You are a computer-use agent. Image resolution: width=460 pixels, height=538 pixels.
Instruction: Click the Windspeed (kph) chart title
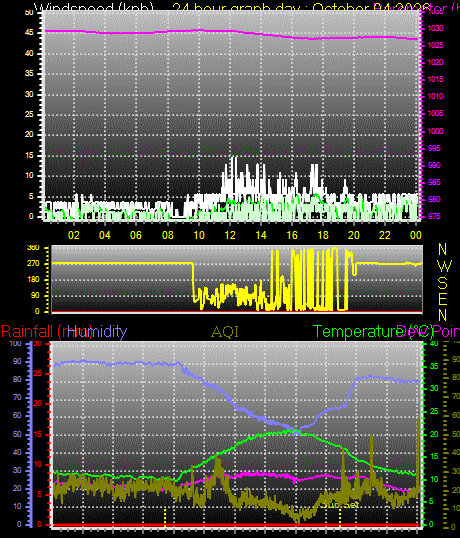click(94, 8)
